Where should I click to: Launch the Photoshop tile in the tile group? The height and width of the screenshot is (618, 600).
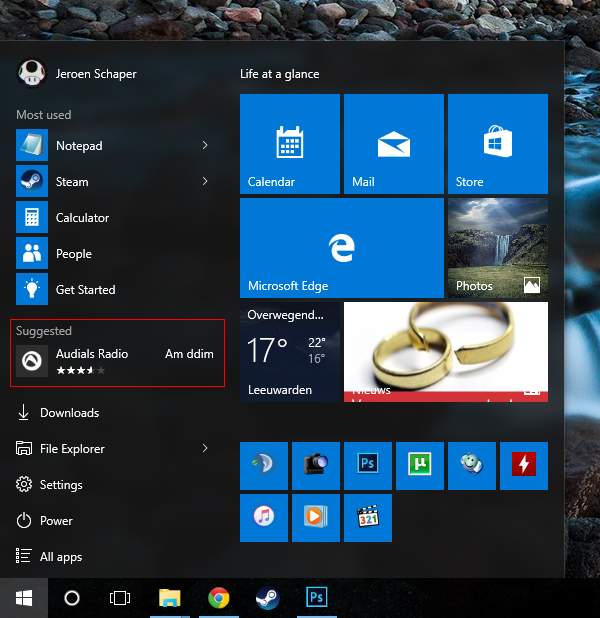368,466
